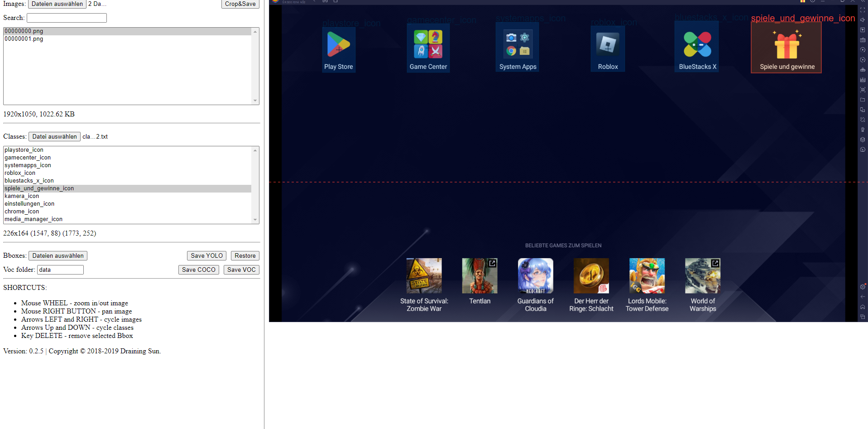Click the Play Store app icon
Image resolution: width=868 pixels, height=429 pixels.
[x=338, y=44]
